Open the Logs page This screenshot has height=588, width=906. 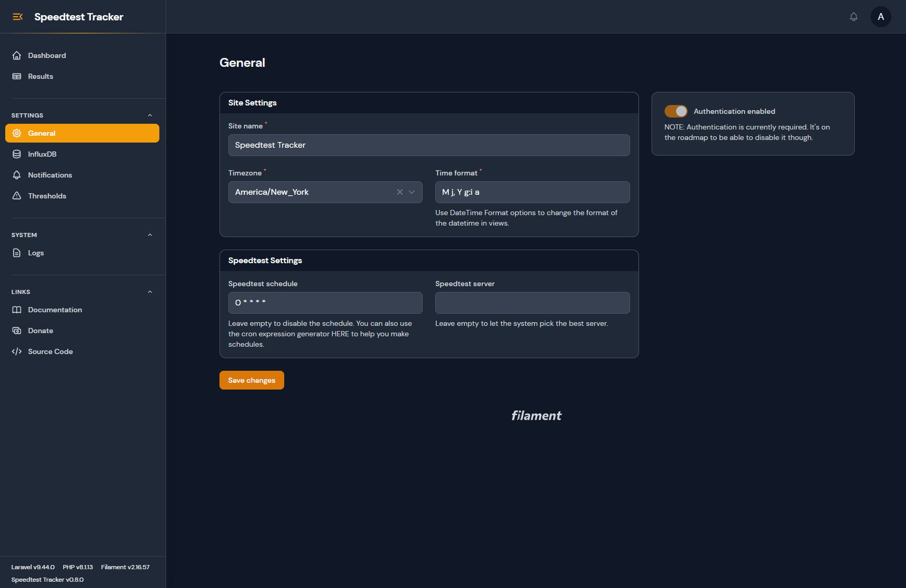pos(82,253)
